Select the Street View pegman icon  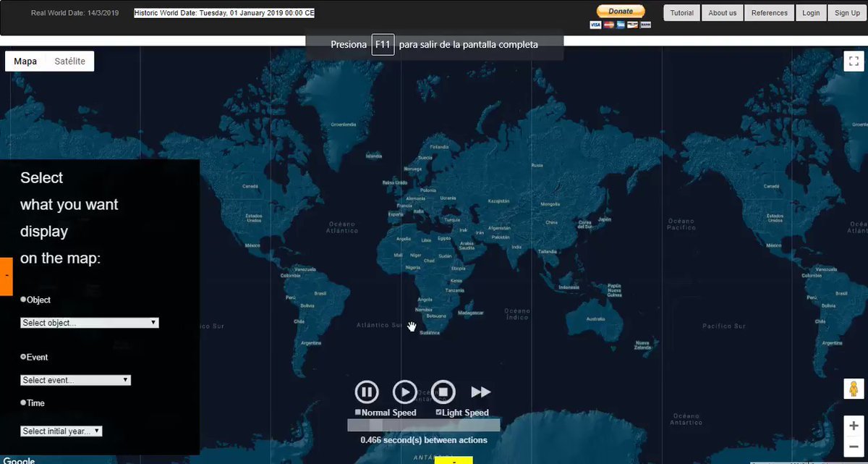click(854, 389)
